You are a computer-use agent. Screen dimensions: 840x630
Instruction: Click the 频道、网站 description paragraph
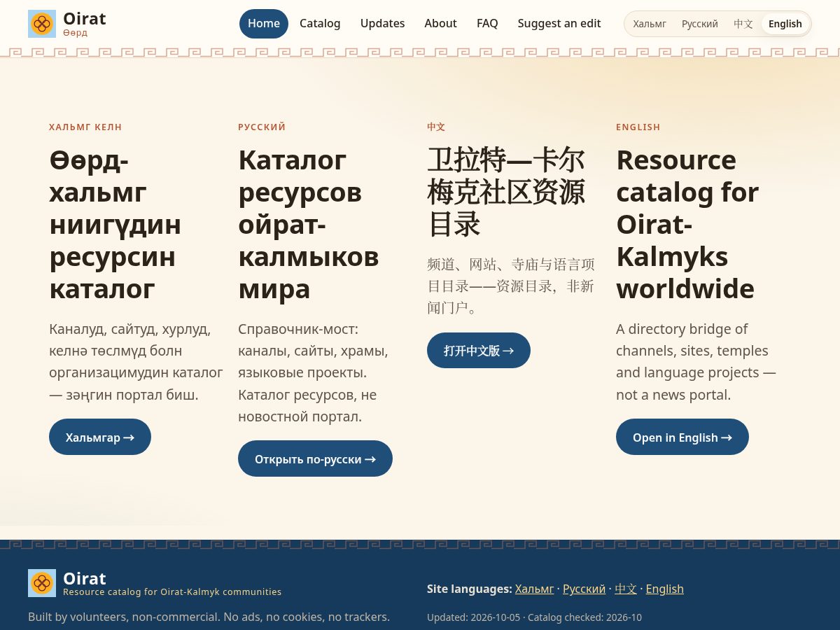(511, 286)
